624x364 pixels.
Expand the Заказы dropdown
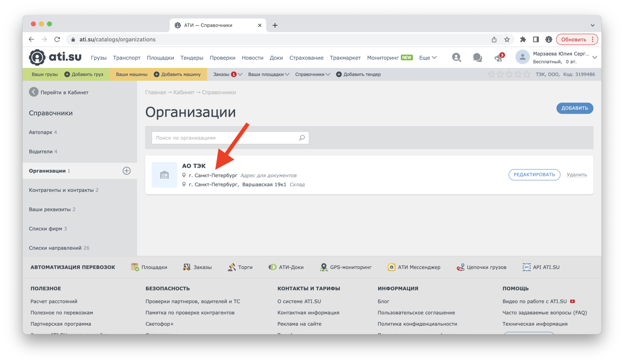pos(228,74)
